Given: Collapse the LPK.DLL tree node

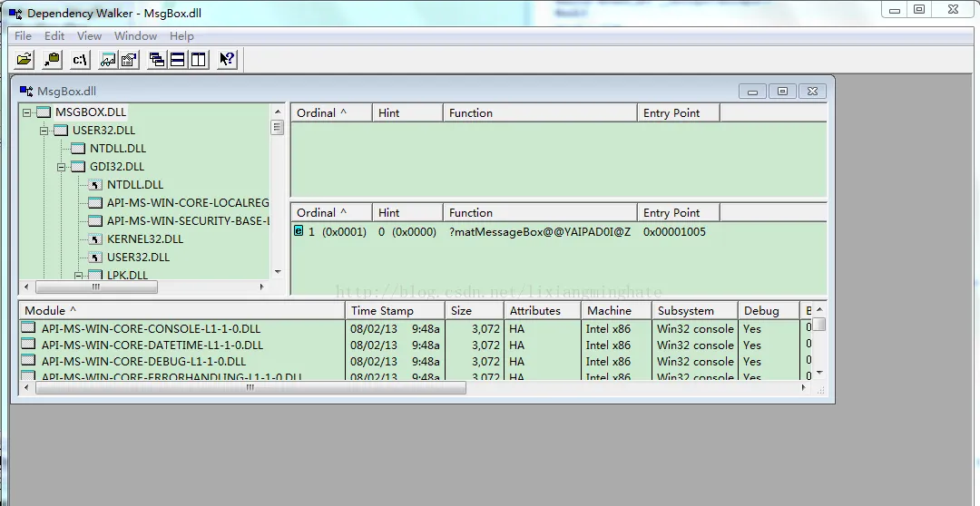Looking at the screenshot, I should pos(79,276).
